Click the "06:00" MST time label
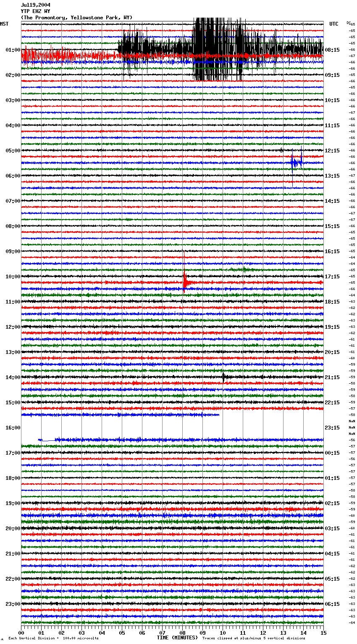357x644 pixels. pyautogui.click(x=13, y=175)
